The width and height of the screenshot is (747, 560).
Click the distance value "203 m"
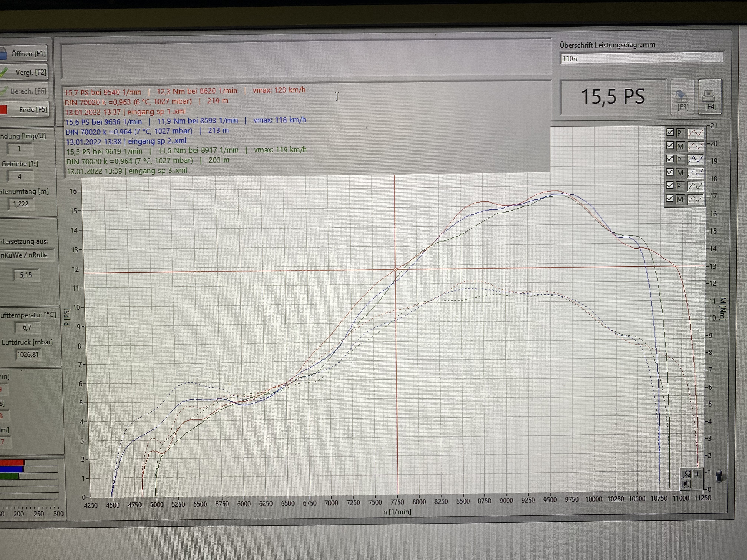tap(219, 160)
